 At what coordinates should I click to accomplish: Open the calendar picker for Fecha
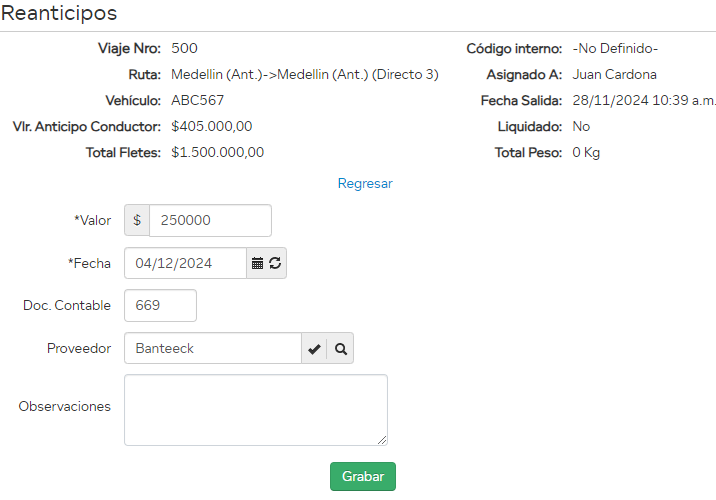tap(257, 263)
